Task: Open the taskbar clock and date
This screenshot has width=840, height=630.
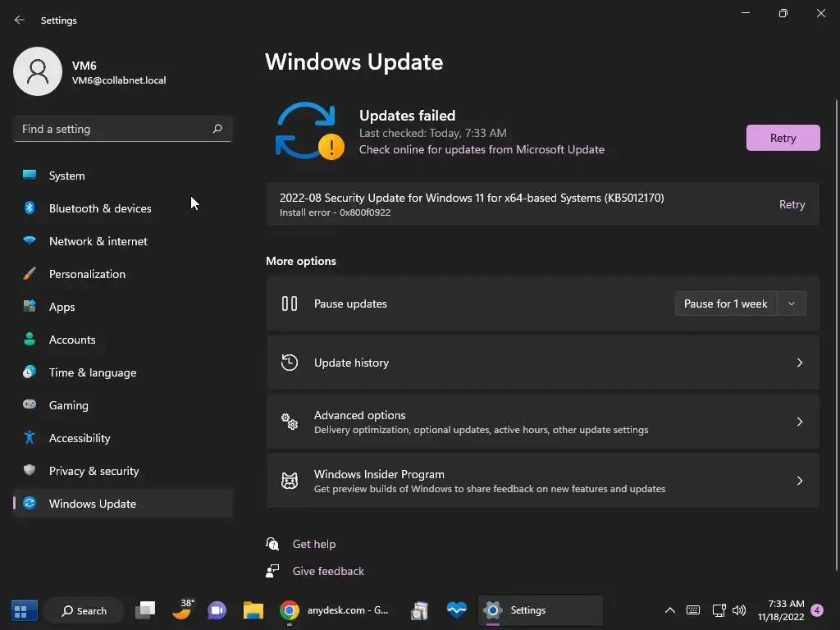Action: [782, 610]
